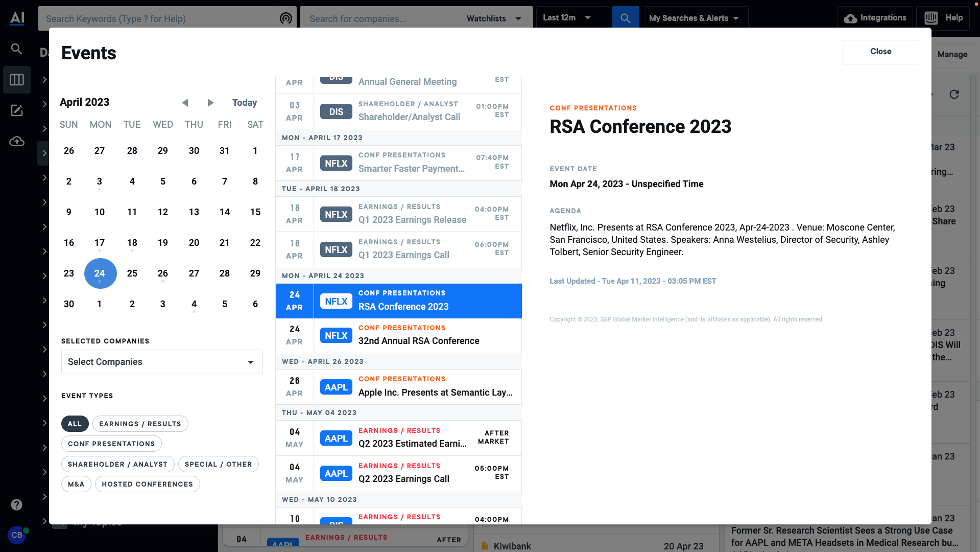Open the Select Companies dropdown
The width and height of the screenshot is (980, 552).
click(162, 362)
